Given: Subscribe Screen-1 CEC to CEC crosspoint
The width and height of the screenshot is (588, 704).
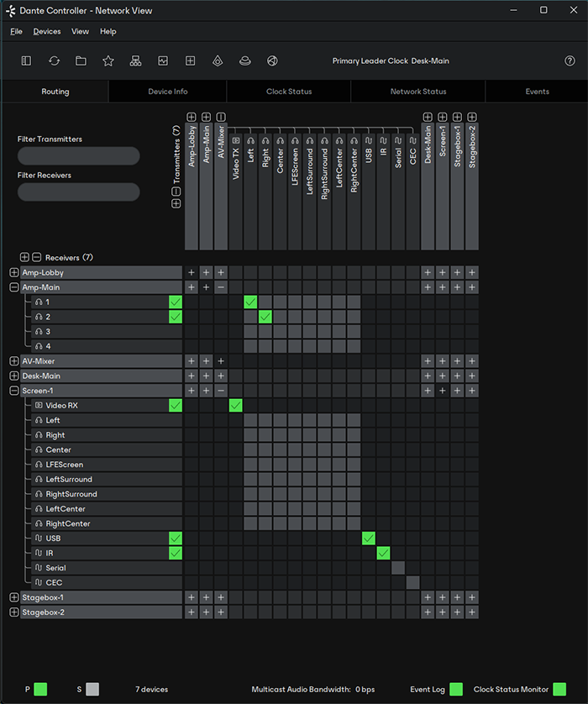Looking at the screenshot, I should click(x=413, y=583).
